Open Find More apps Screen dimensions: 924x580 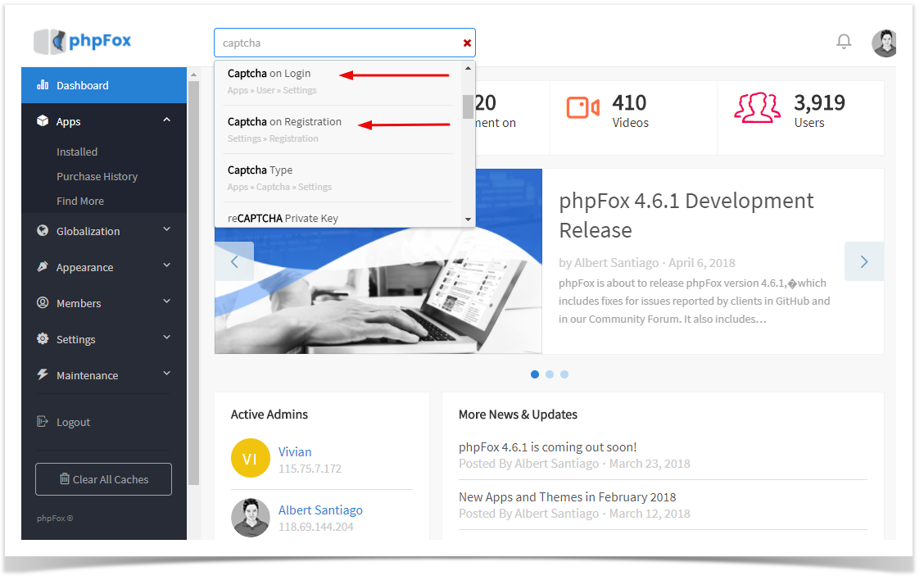(x=80, y=202)
